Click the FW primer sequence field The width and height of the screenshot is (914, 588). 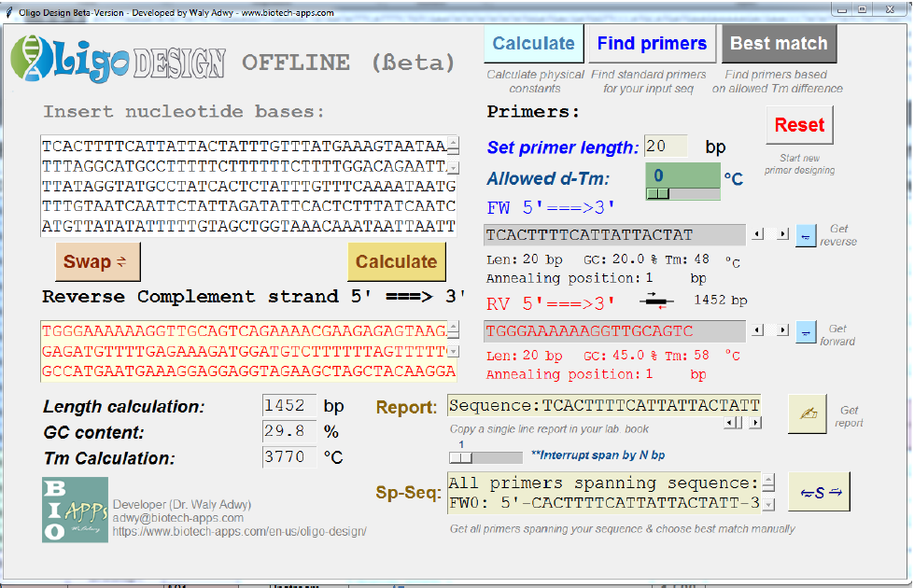[x=614, y=235]
